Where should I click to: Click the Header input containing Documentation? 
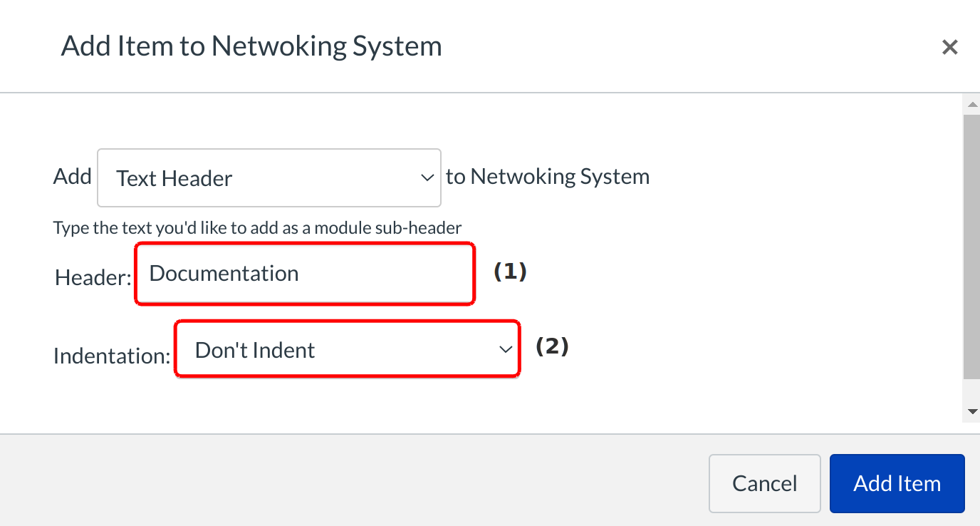click(x=304, y=274)
